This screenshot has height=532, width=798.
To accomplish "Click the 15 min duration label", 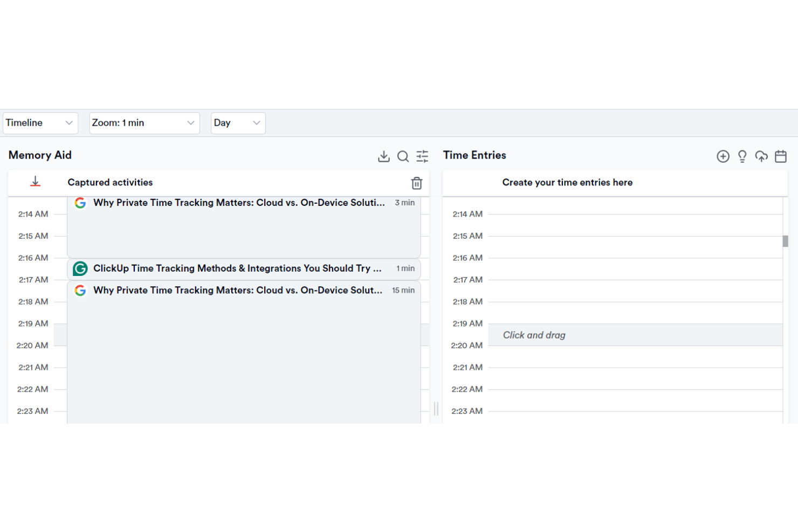I will [x=403, y=290].
